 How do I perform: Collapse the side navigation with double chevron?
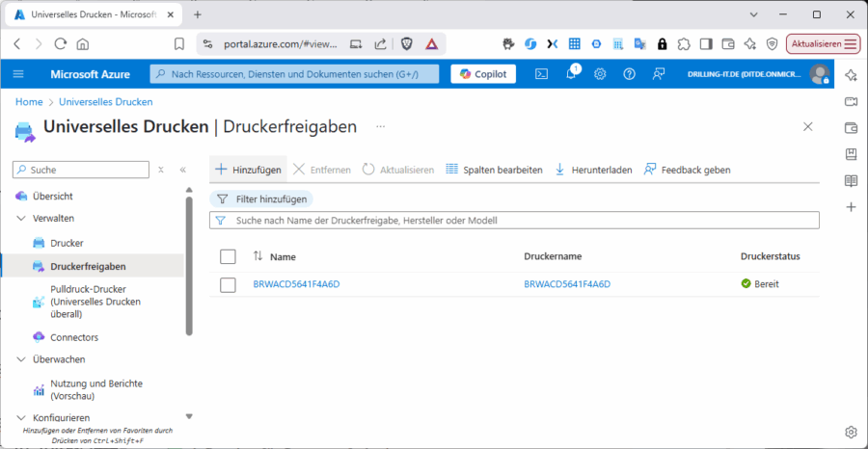(182, 170)
